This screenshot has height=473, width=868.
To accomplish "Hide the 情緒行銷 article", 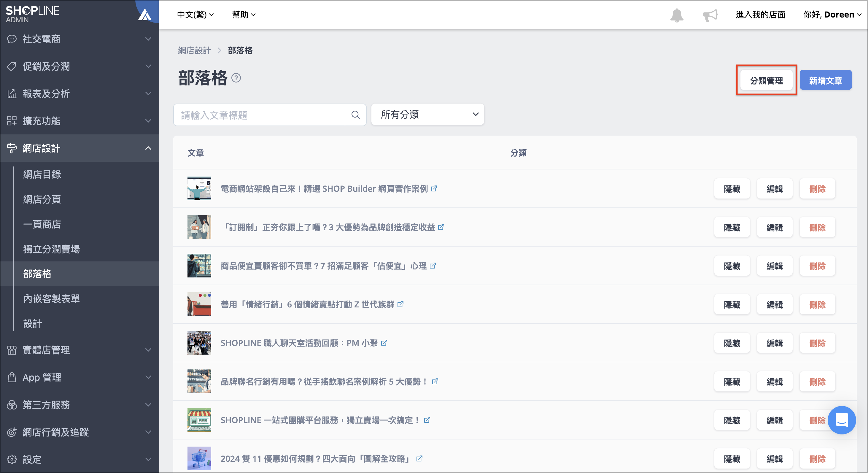I will pos(732,305).
